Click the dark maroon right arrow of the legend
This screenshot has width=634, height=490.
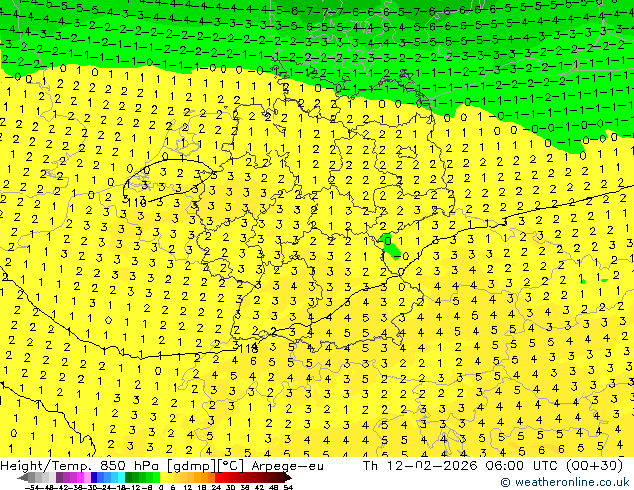288,478
